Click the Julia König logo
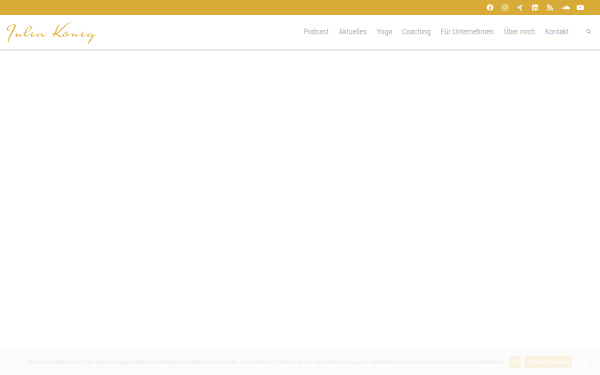This screenshot has height=375, width=600. tap(51, 33)
